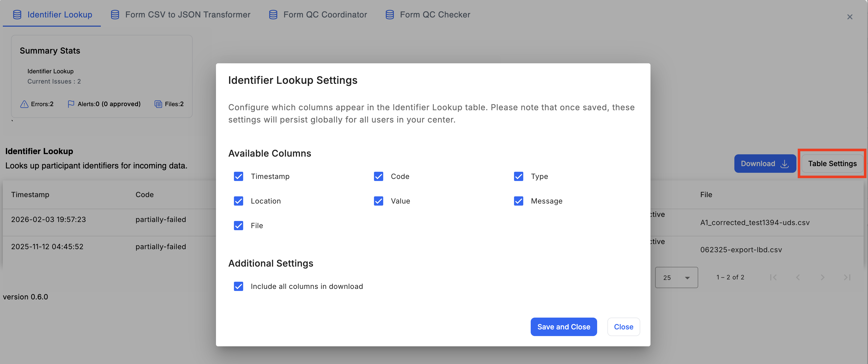
Task: Click Save and Close button
Action: (x=564, y=327)
